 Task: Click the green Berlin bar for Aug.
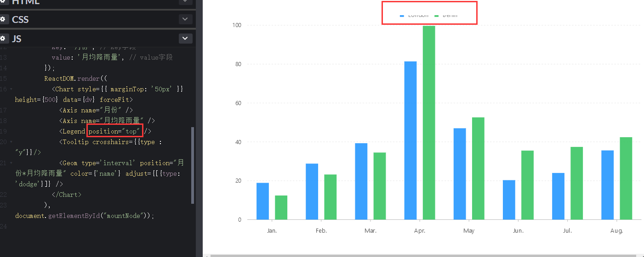click(x=626, y=178)
